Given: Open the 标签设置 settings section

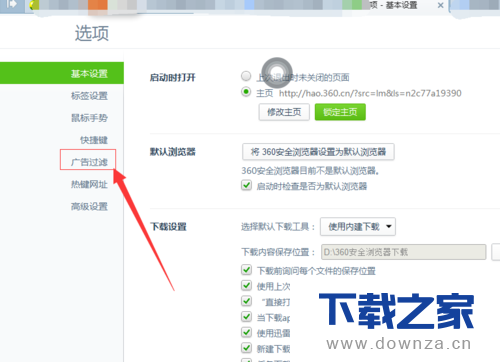Looking at the screenshot, I should click(89, 96).
